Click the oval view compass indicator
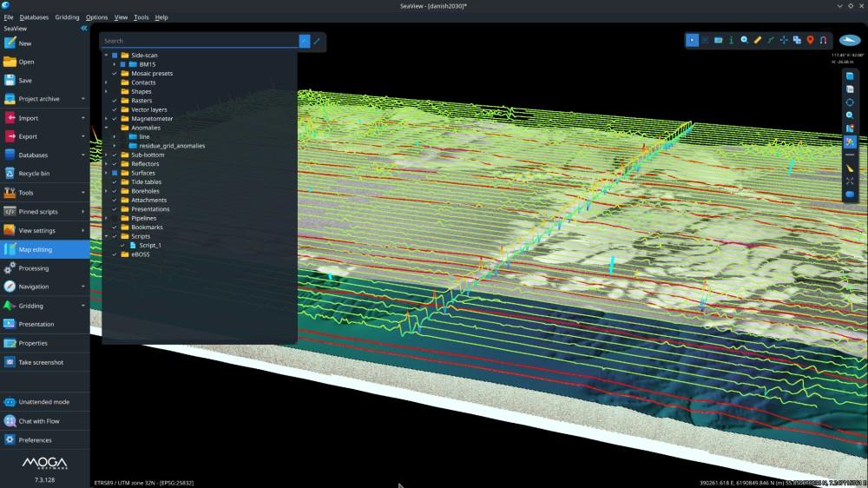 [850, 40]
